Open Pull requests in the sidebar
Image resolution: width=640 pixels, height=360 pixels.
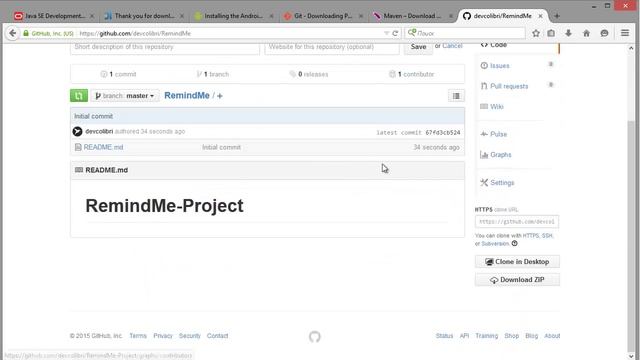[509, 86]
